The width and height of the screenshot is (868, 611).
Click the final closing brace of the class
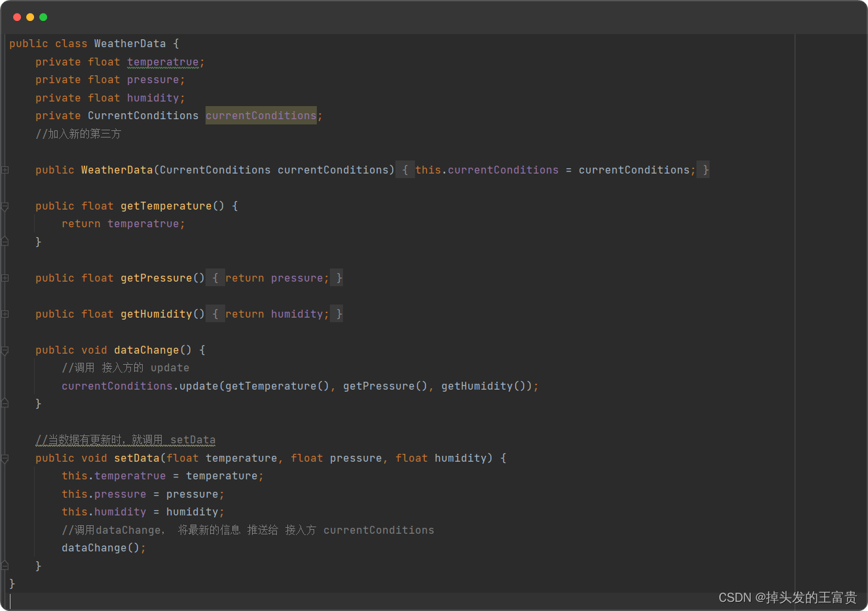click(12, 583)
